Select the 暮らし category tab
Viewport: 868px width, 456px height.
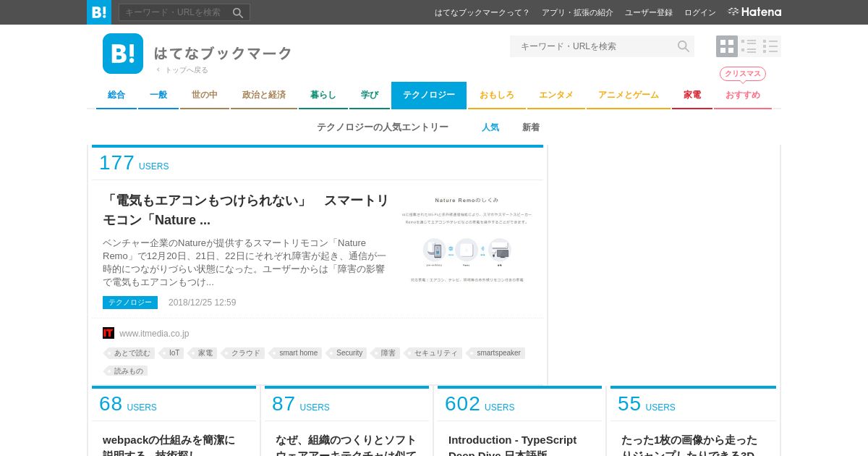[323, 95]
